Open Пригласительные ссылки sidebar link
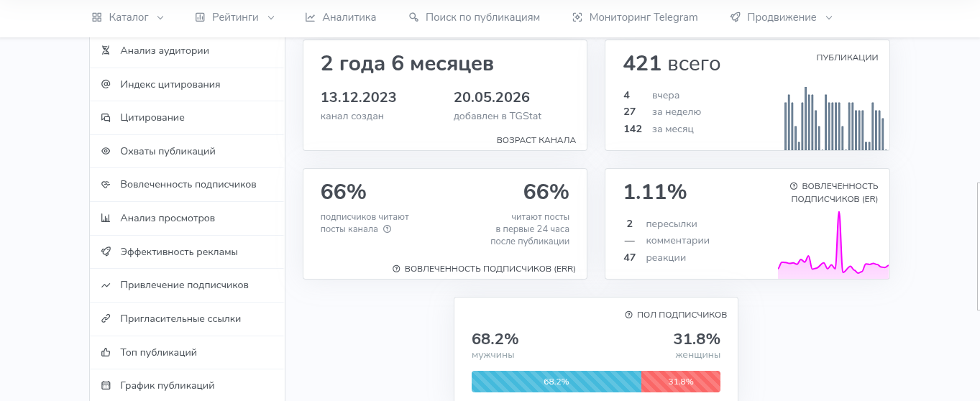This screenshot has width=980, height=401. click(x=187, y=318)
